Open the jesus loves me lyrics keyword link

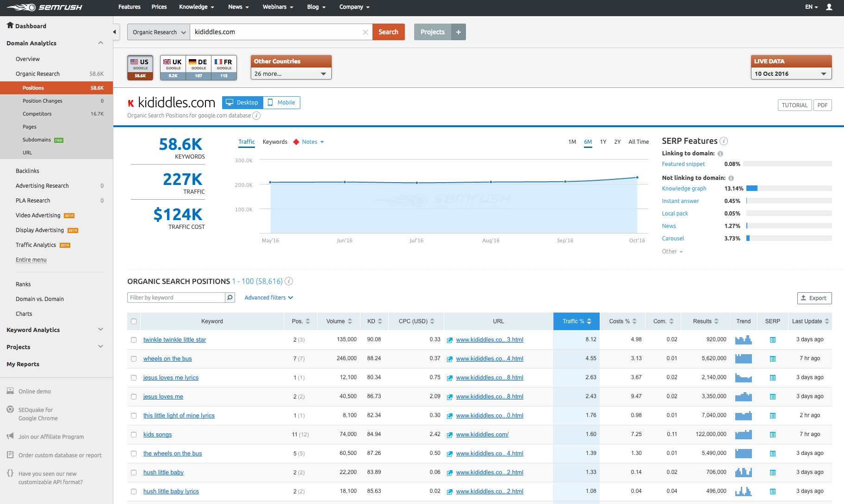[x=171, y=378]
